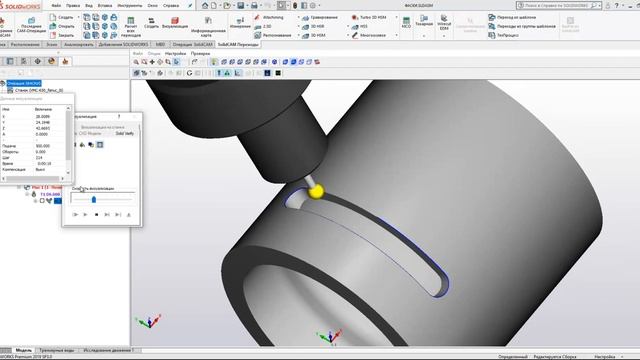Click Переходы из группы шаблонов
The height and width of the screenshot is (360, 640).
coord(522,26)
